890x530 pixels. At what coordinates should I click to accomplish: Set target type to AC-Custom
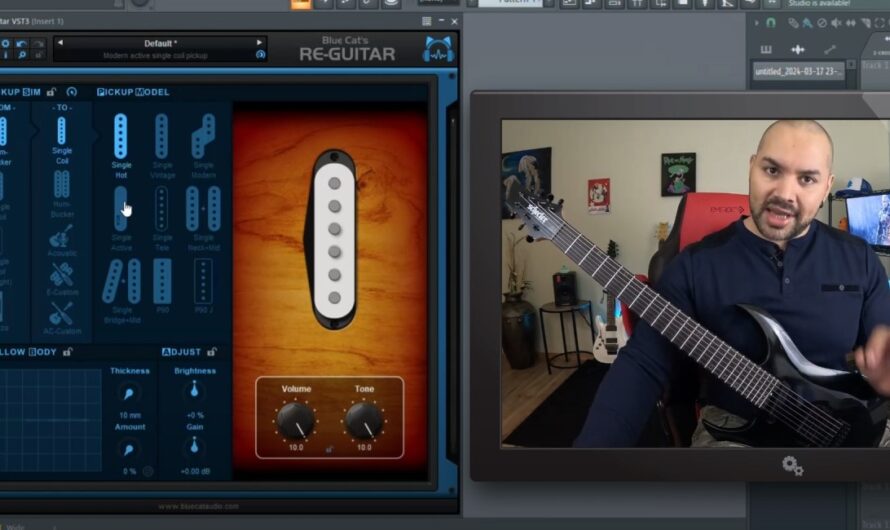[61, 316]
